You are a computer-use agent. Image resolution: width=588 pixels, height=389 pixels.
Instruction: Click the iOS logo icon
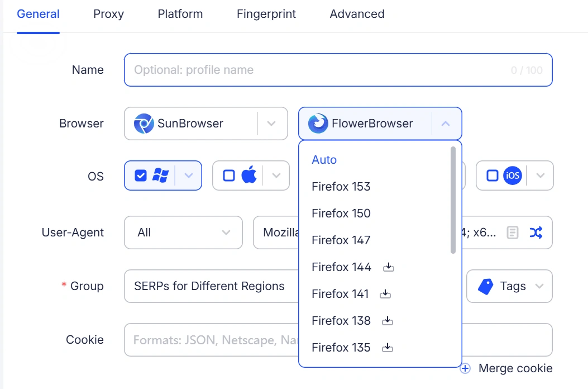click(x=512, y=175)
